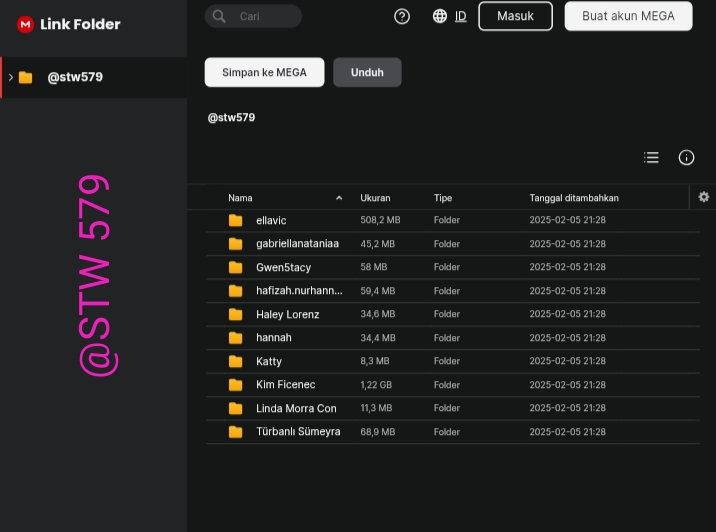Click the Linda Morra Con folder icon
The image size is (716, 532).
click(x=236, y=408)
